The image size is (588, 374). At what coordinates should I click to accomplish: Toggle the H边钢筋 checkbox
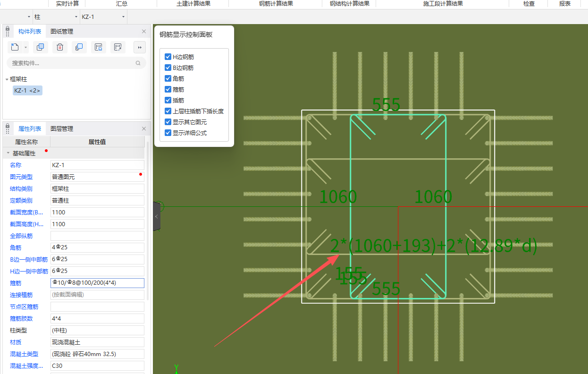(x=168, y=57)
